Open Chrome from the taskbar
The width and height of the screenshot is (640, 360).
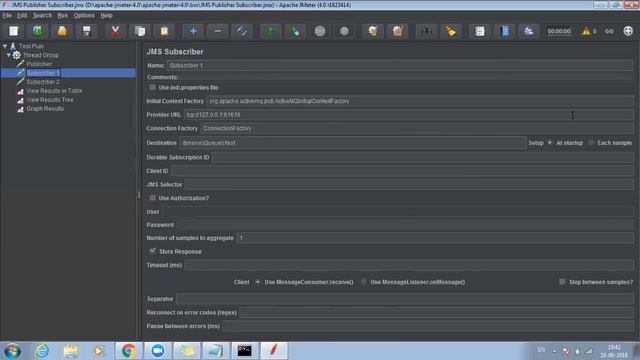(128, 351)
